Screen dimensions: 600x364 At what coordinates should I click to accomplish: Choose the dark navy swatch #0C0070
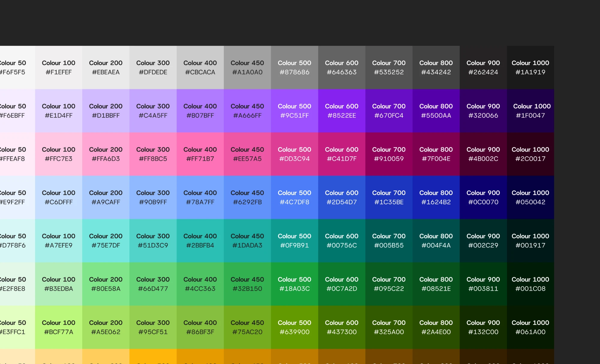(x=483, y=197)
